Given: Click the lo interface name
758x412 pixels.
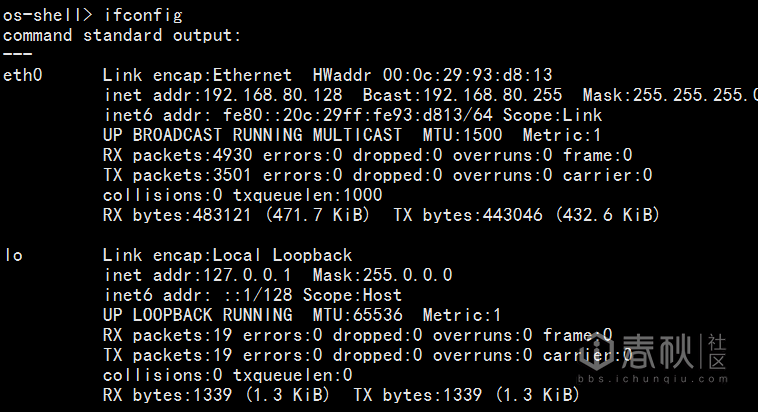Looking at the screenshot, I should coord(12,255).
